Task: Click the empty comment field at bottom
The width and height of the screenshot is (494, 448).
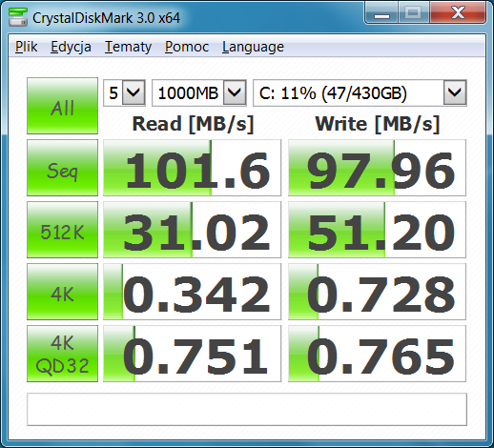Action: click(x=247, y=410)
